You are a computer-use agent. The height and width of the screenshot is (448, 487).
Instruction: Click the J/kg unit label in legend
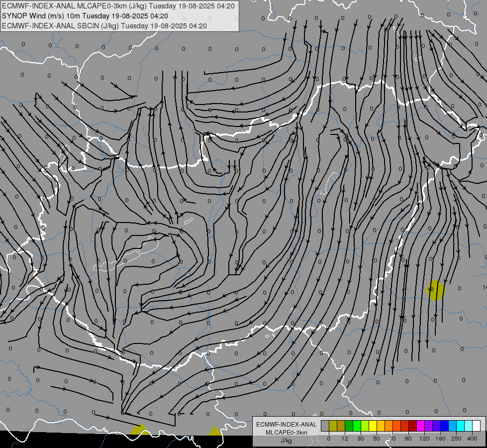287,441
